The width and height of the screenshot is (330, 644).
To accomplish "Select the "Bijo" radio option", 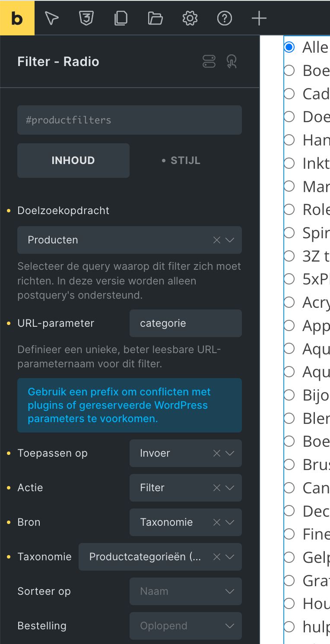I will [x=289, y=395].
